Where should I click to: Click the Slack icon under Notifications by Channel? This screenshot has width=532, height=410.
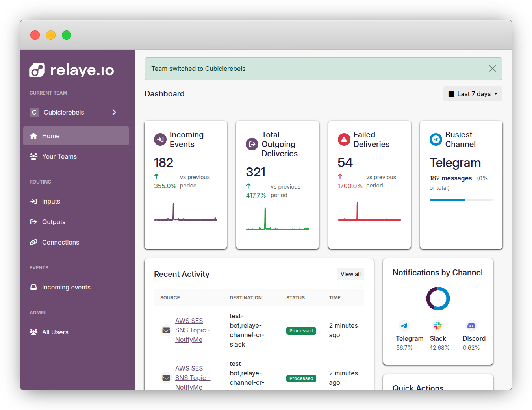tap(438, 326)
